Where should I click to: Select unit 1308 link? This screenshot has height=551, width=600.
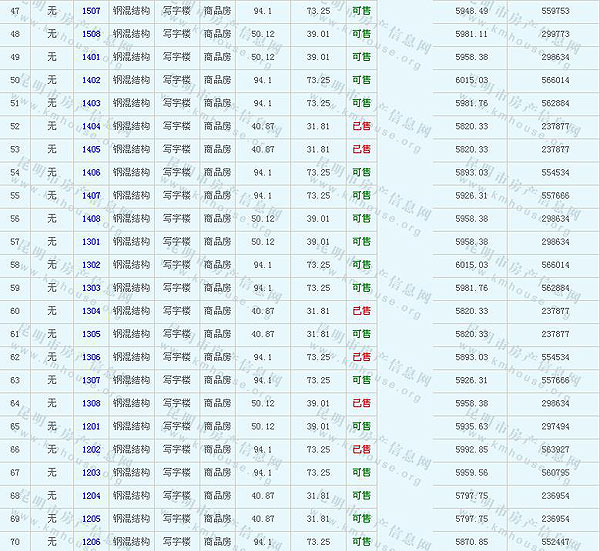pos(91,403)
